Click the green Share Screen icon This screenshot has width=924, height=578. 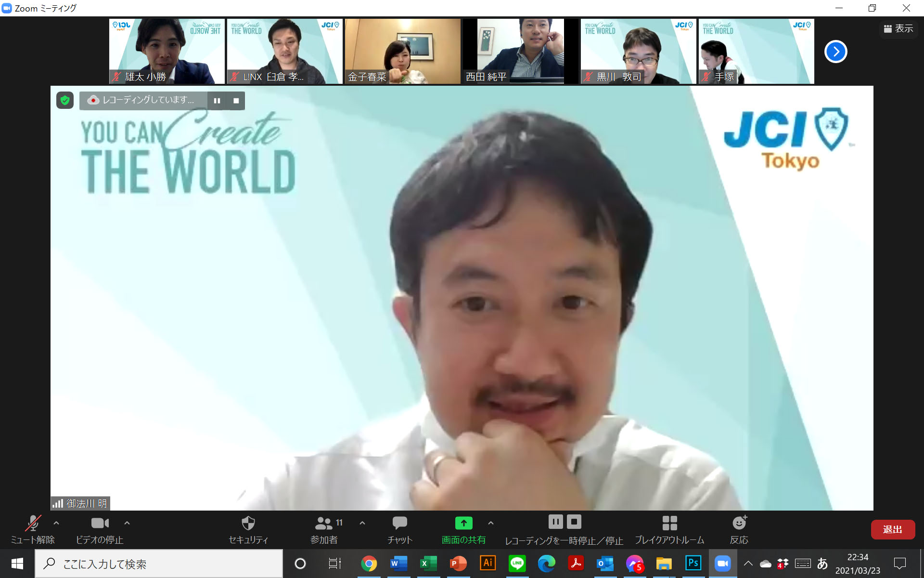463,523
